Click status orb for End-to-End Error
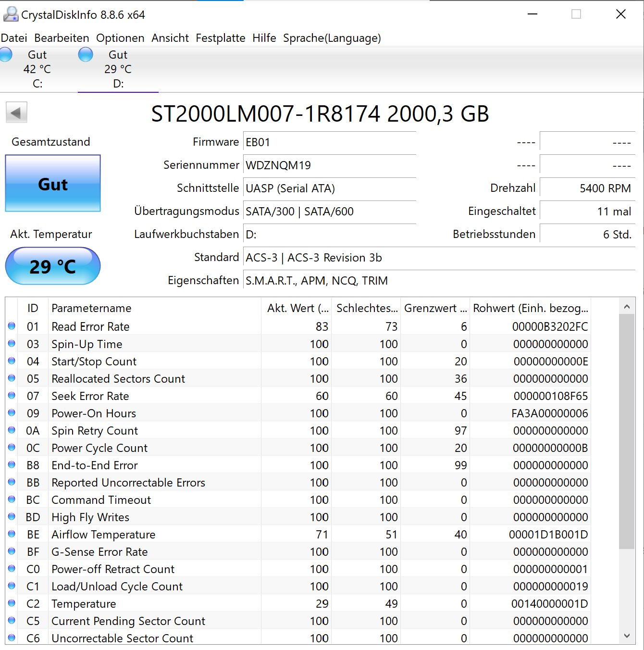 point(12,464)
